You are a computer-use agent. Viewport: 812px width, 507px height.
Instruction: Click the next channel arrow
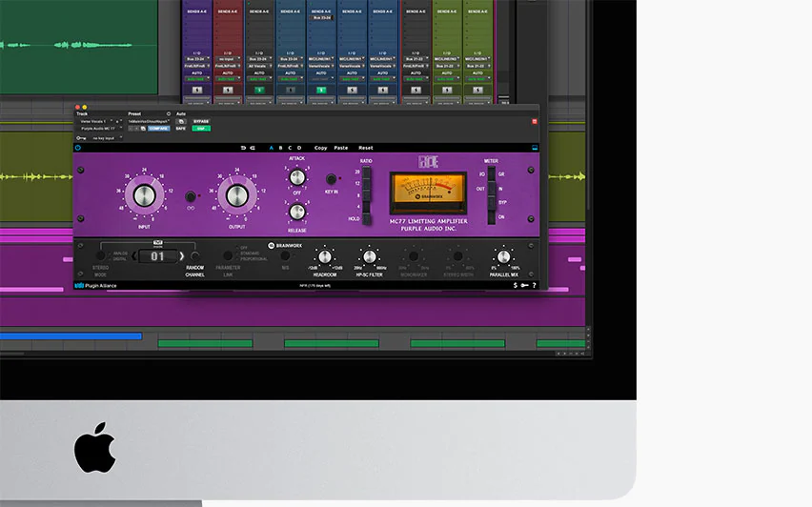[x=182, y=255]
